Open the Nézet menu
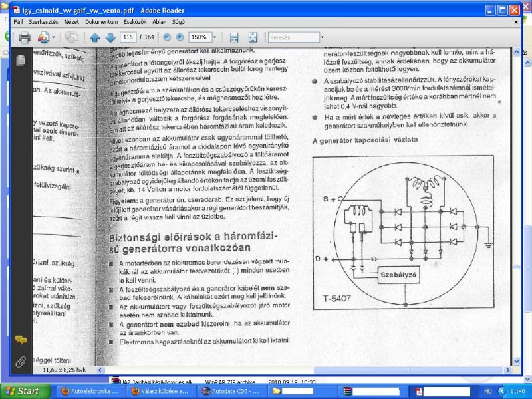532x399 pixels. coord(72,22)
